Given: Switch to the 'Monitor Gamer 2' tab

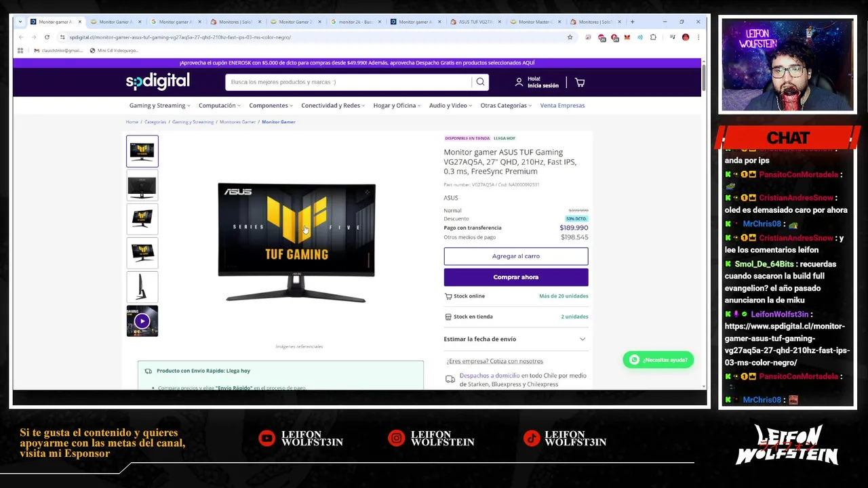Looking at the screenshot, I should 296,22.
